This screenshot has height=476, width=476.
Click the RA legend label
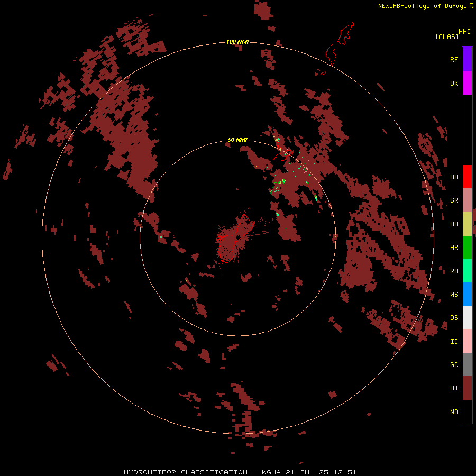click(454, 271)
